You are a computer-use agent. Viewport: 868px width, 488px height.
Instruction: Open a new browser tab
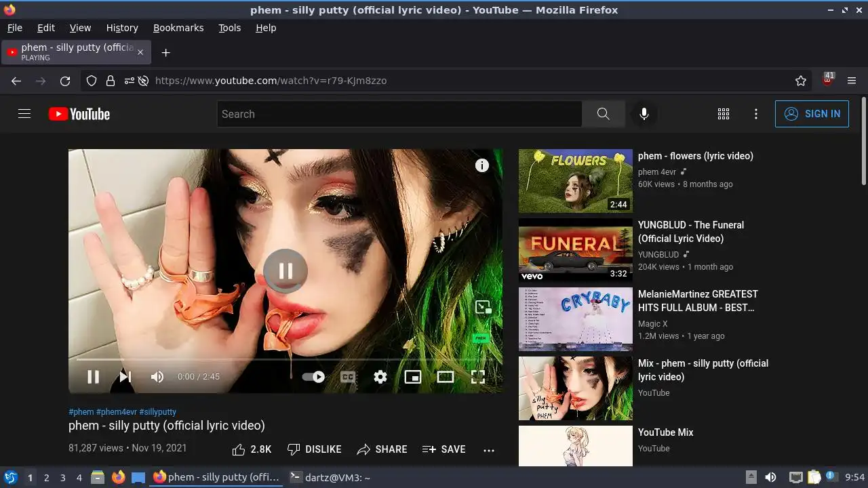pyautogui.click(x=165, y=52)
